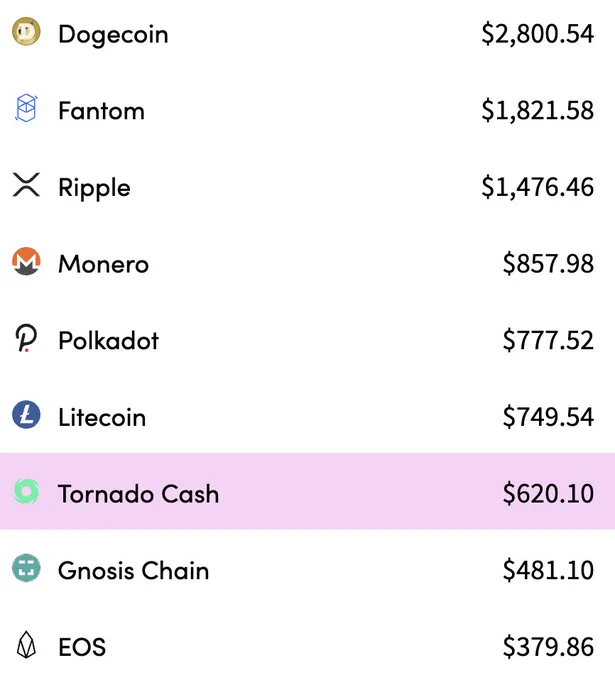The image size is (615, 680).
Task: Select the highlighted Tornado Cash row
Action: coord(308,491)
